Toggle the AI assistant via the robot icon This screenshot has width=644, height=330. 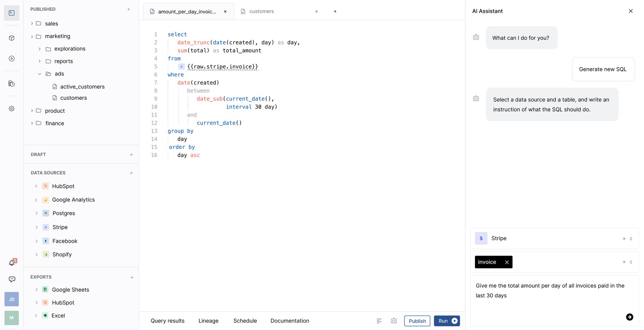[x=393, y=321]
